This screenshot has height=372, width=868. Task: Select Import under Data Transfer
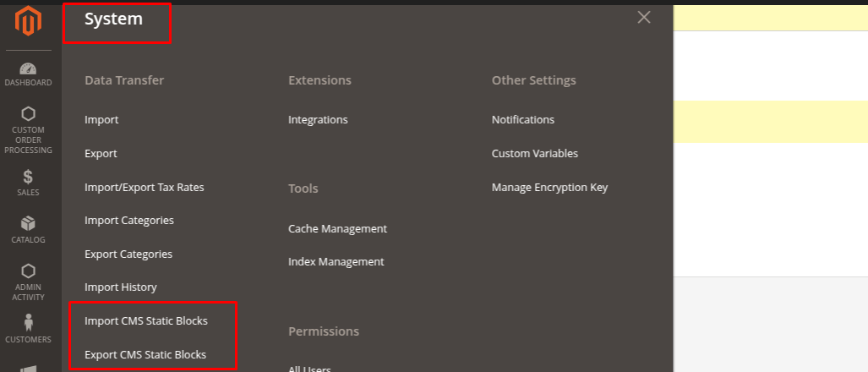click(101, 120)
